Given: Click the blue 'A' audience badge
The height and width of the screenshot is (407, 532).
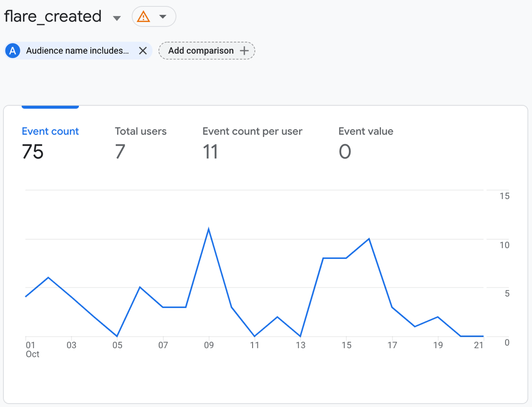Looking at the screenshot, I should pos(13,51).
